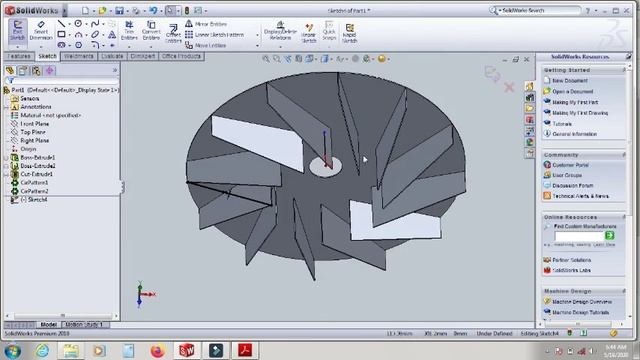The height and width of the screenshot is (360, 640).
Task: Click Linear Sketch Pattern
Action: coord(215,35)
